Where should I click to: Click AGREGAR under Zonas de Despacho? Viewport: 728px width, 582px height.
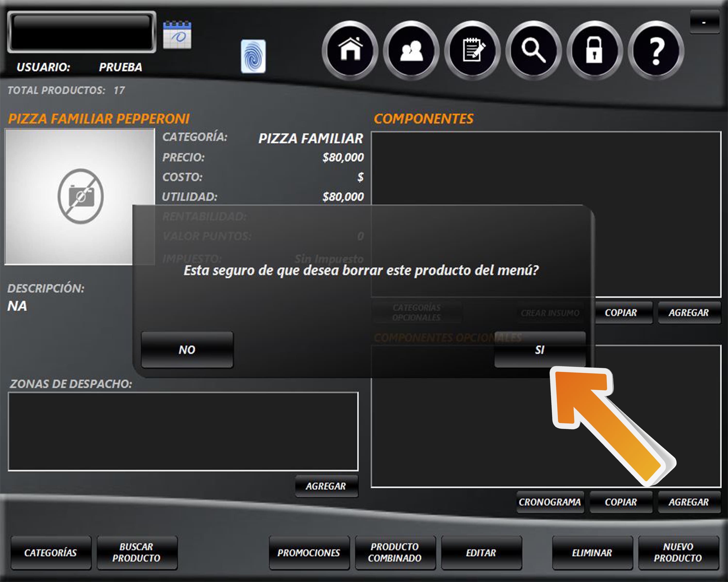(x=326, y=486)
